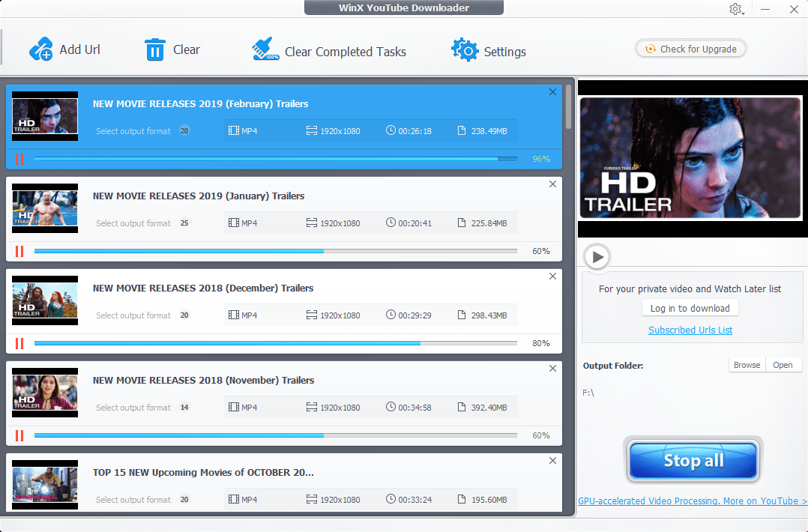The height and width of the screenshot is (532, 808).
Task: Click duration clock icon in November trailers row
Action: [391, 407]
